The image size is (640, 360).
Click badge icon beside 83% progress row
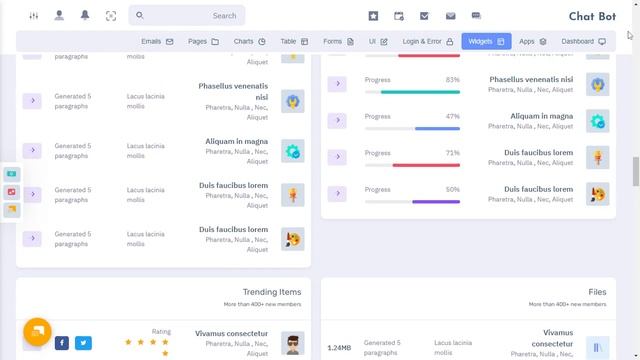pos(598,84)
